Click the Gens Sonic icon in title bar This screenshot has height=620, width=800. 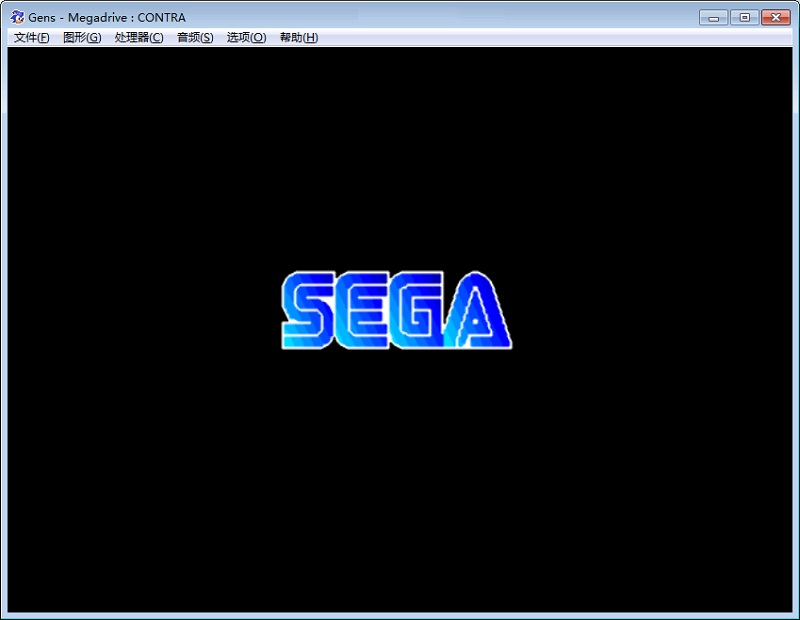(17, 17)
